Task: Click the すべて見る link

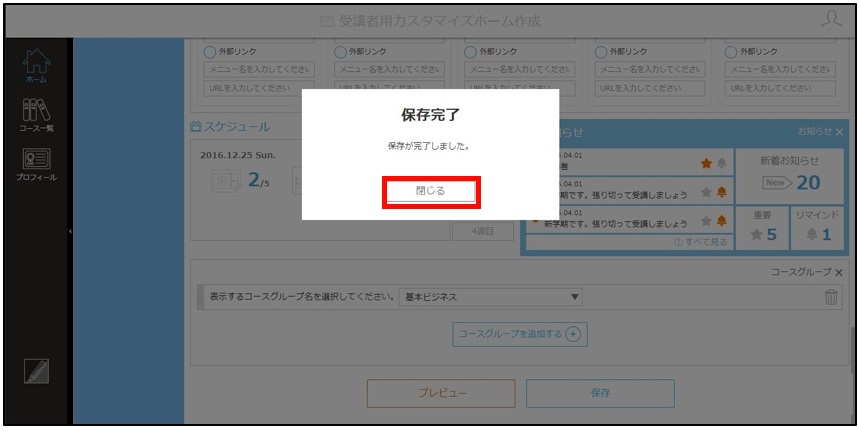Action: coord(701,242)
